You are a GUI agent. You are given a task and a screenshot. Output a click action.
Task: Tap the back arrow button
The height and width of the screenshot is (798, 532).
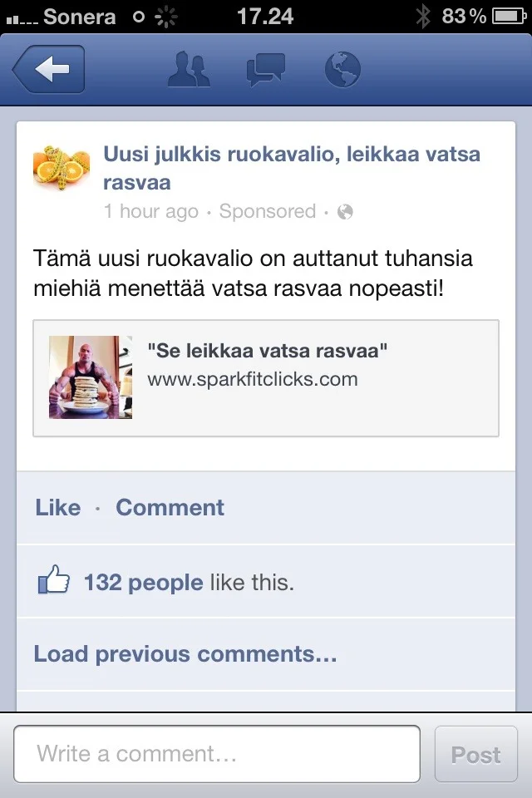pos(49,69)
